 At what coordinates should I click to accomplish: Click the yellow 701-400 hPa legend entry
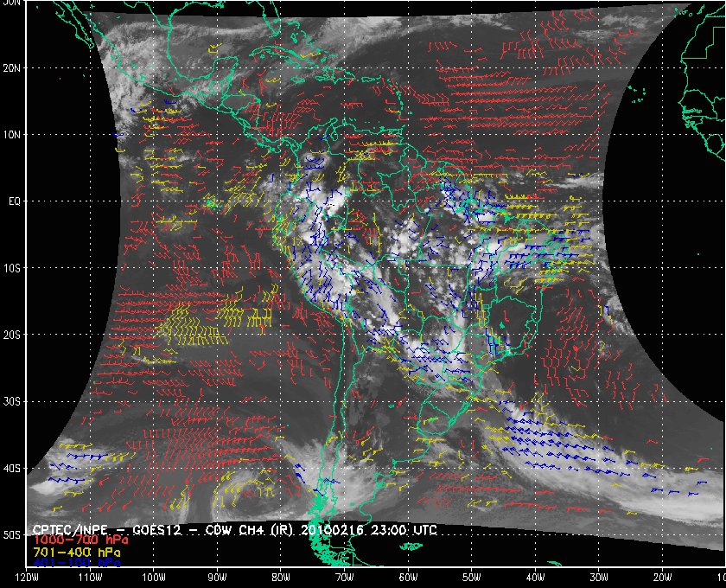point(76,553)
